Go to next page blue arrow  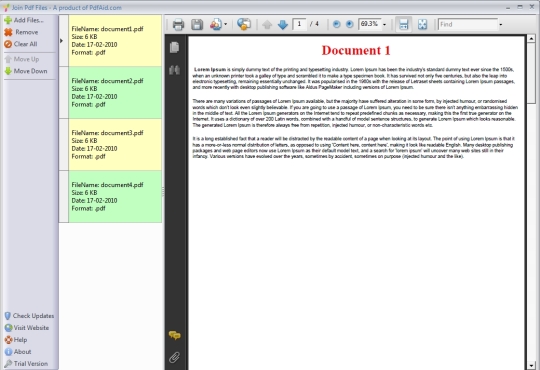(x=283, y=24)
